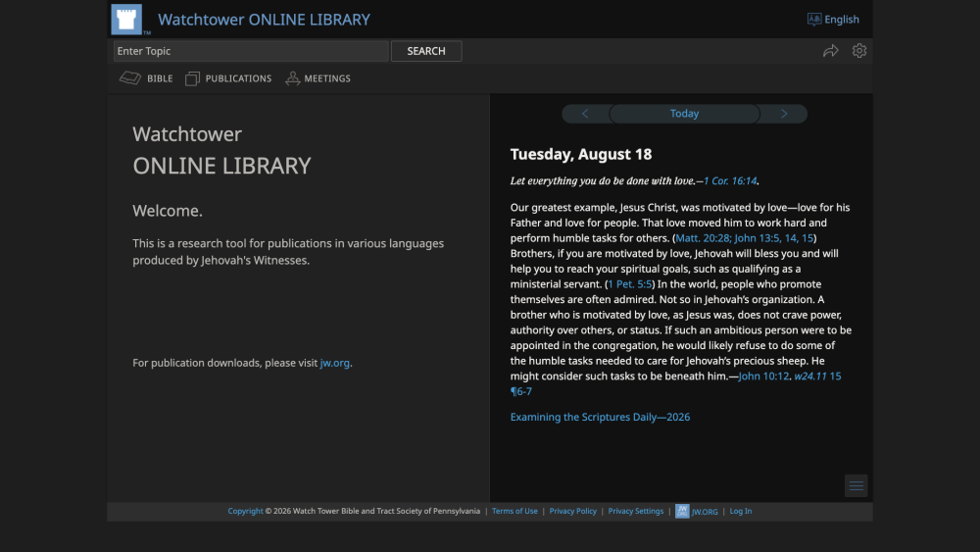Open the Copyright link in footer
Viewport: 980px width, 552px height.
pos(245,511)
